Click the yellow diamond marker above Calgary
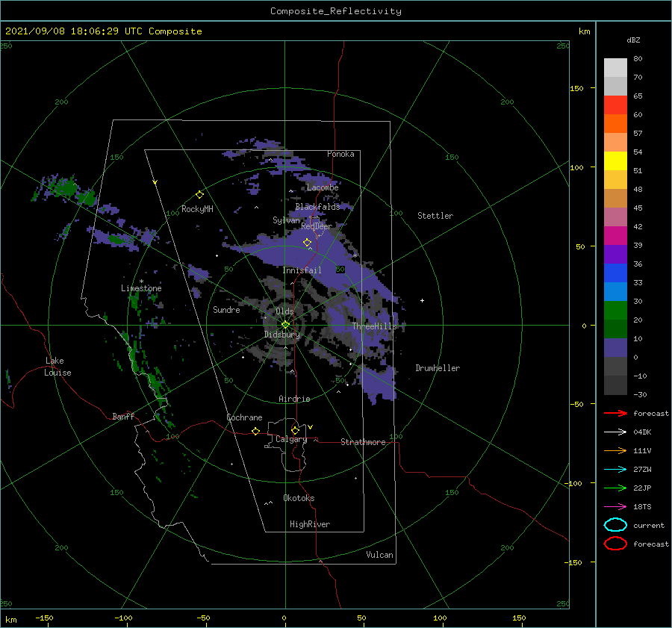The height and width of the screenshot is (628, 672). tap(295, 430)
